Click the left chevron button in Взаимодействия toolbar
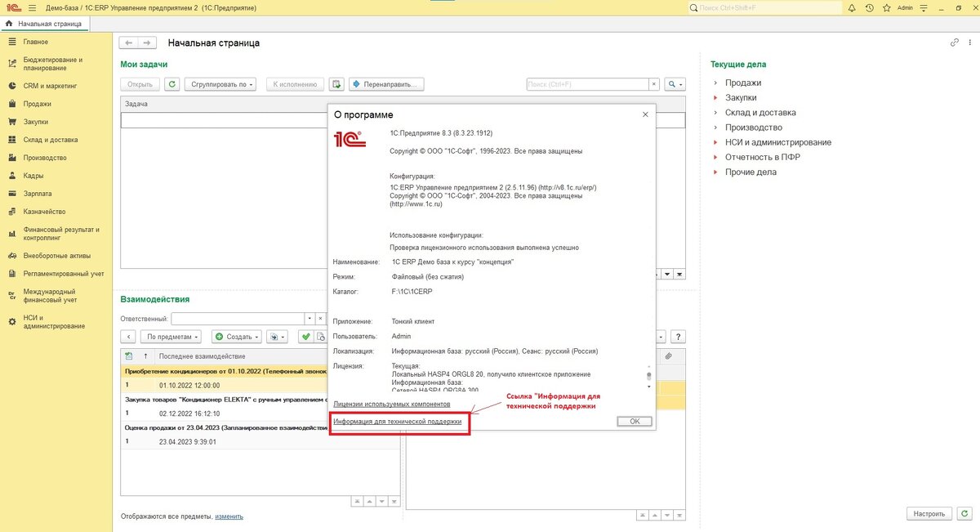The height and width of the screenshot is (532, 980). click(128, 336)
